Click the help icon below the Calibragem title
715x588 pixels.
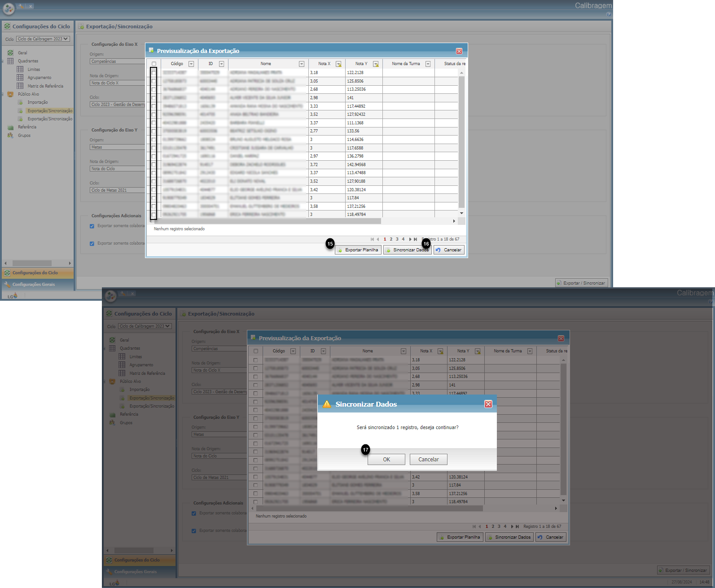click(609, 14)
